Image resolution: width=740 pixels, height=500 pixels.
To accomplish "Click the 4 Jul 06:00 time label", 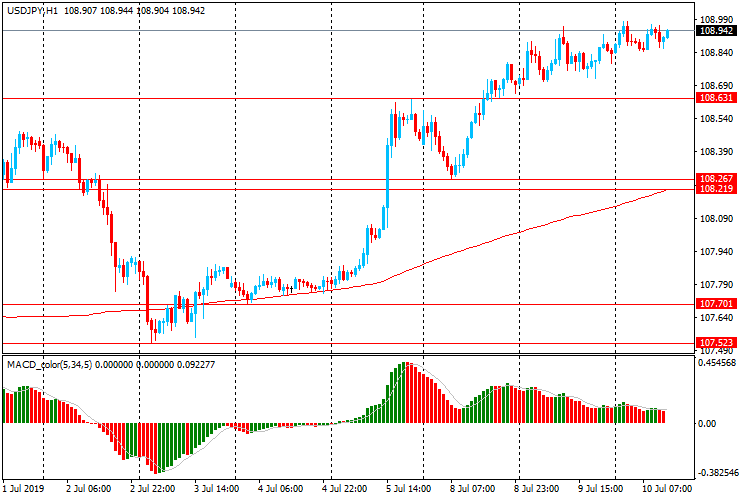I will pyautogui.click(x=280, y=488).
